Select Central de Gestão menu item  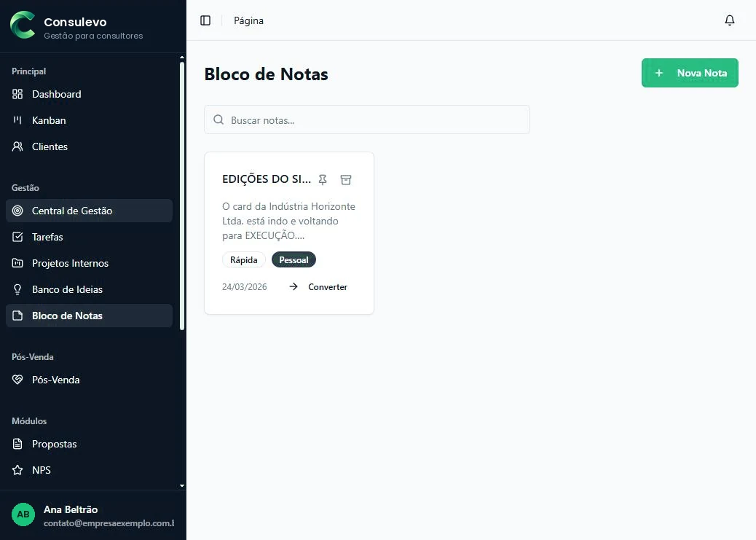click(89, 211)
